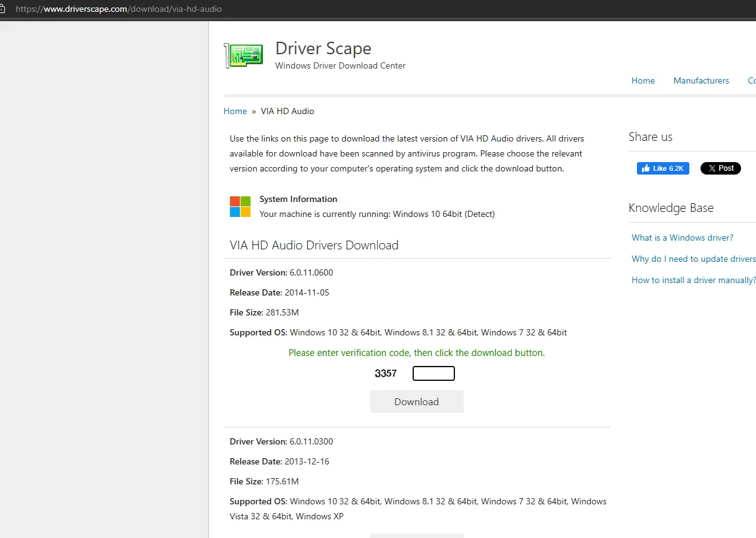This screenshot has width=756, height=538.
Task: Click 'Windows 10 64bit (Detect)' system info line
Action: (377, 214)
